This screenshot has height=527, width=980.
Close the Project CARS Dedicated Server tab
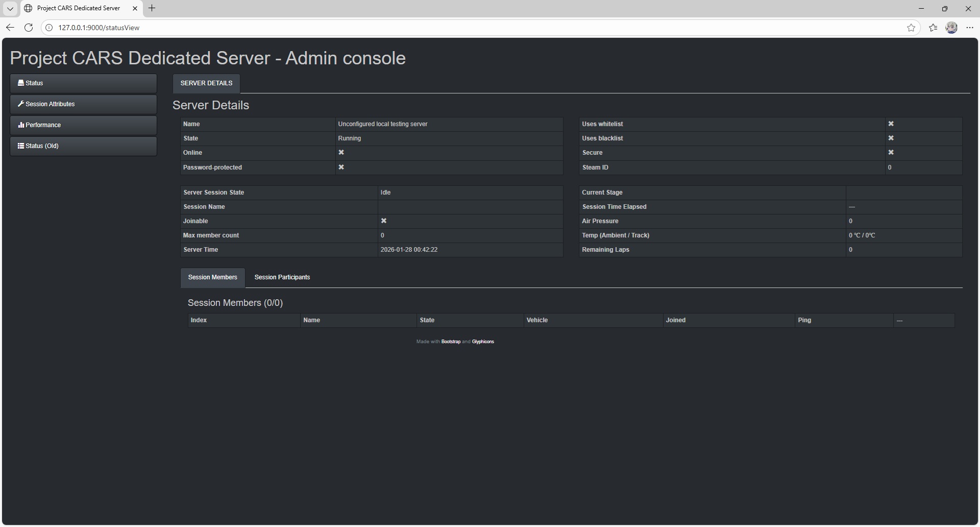point(135,8)
